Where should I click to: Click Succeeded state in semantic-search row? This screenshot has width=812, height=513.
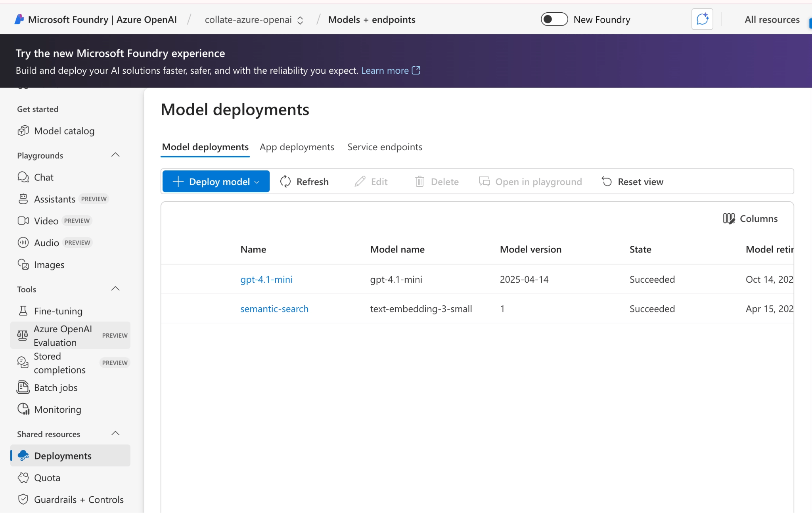[652, 309]
